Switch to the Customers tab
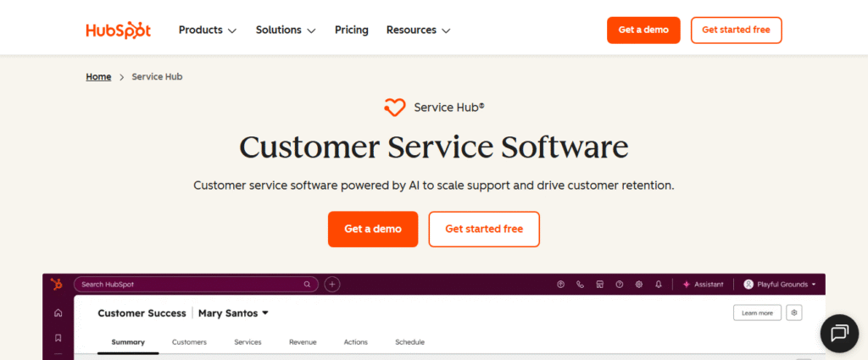Screen dimensions: 868x360 (x=189, y=342)
